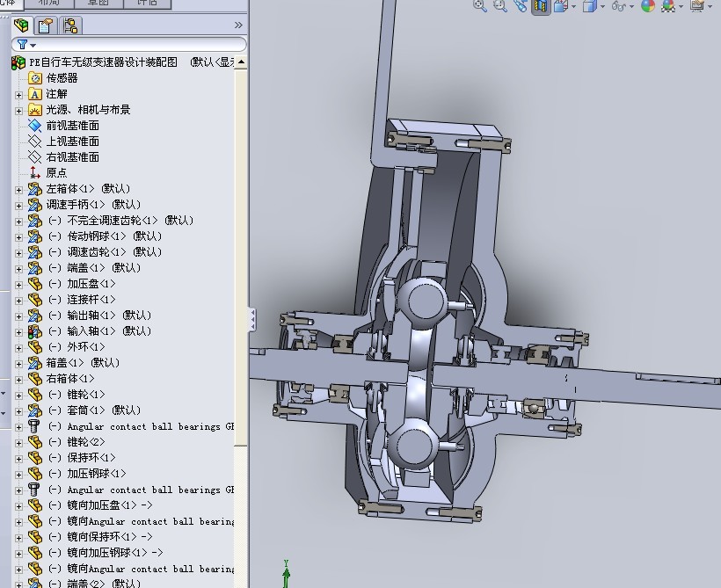Image resolution: width=721 pixels, height=588 pixels.
Task: Click the 传感器 folder icon
Action: click(x=35, y=77)
